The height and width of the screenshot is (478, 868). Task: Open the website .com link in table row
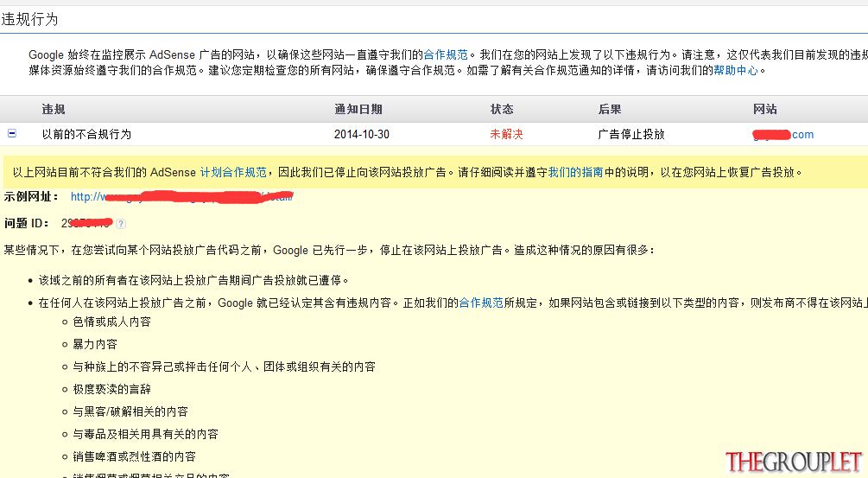click(x=782, y=135)
